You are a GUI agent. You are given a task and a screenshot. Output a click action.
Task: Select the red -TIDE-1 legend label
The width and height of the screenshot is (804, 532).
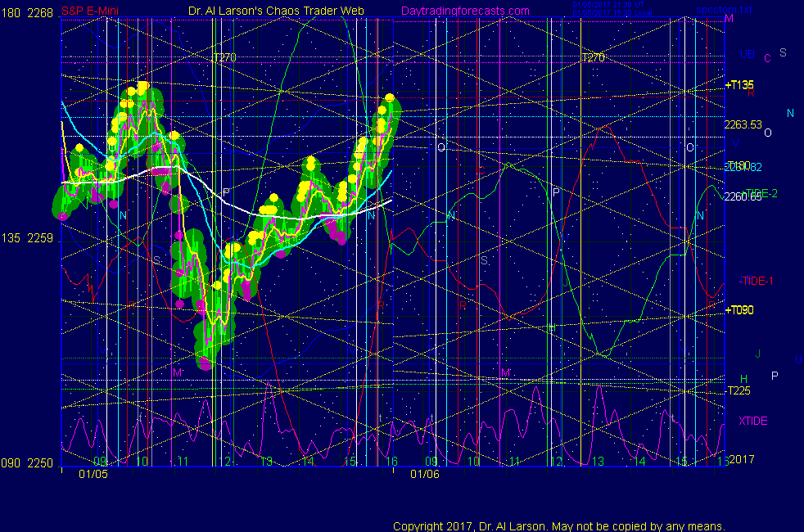coord(756,281)
